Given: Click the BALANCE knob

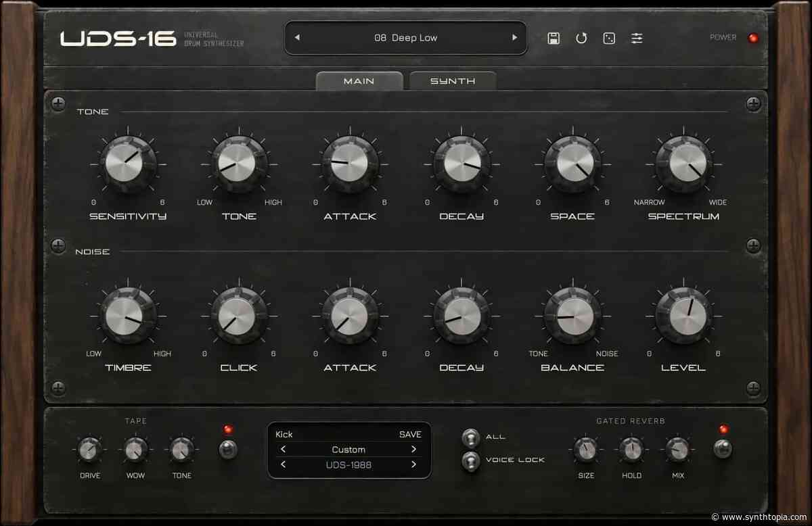Looking at the screenshot, I should (572, 314).
